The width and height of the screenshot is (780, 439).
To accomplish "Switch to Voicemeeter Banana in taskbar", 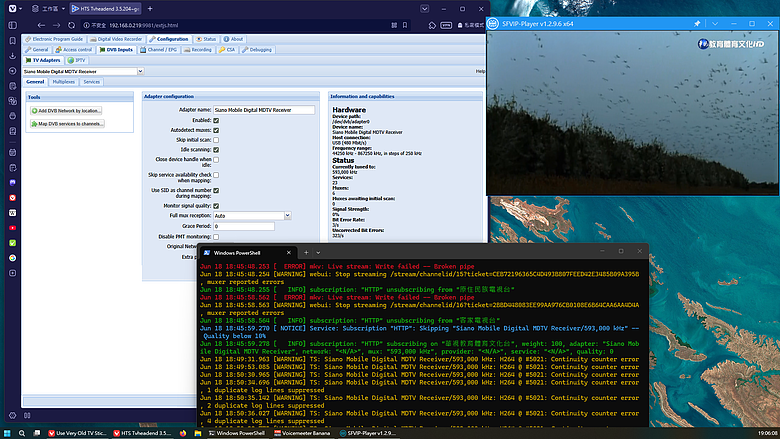I will coord(302,433).
